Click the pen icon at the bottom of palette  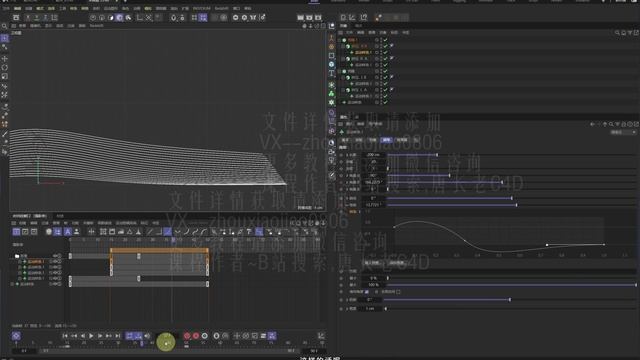click(332, 175)
